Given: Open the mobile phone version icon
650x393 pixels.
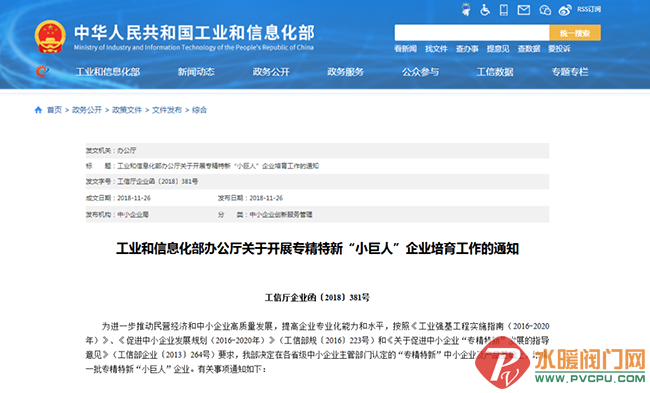Looking at the screenshot, I should point(504,10).
